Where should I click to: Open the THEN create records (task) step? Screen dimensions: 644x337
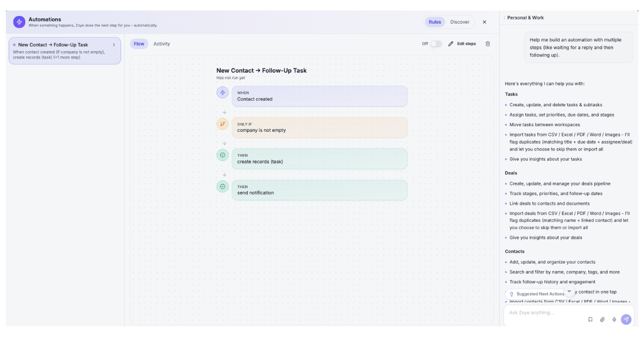point(319,159)
